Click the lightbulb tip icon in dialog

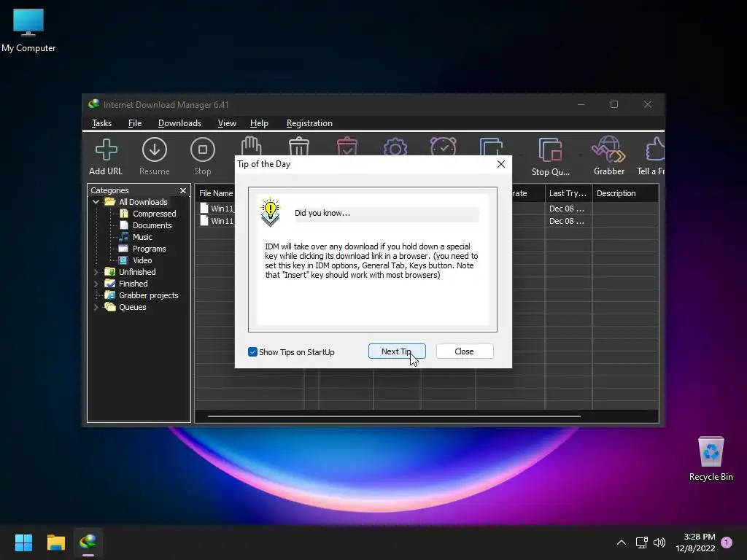tap(270, 212)
